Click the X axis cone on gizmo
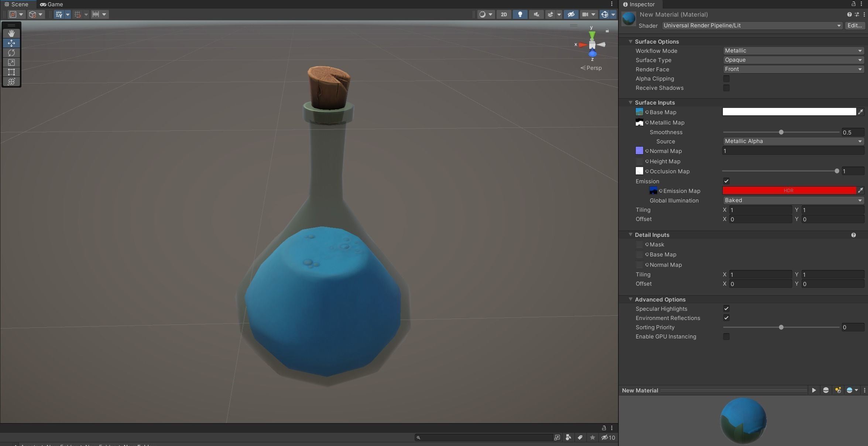868x446 pixels. [x=583, y=45]
